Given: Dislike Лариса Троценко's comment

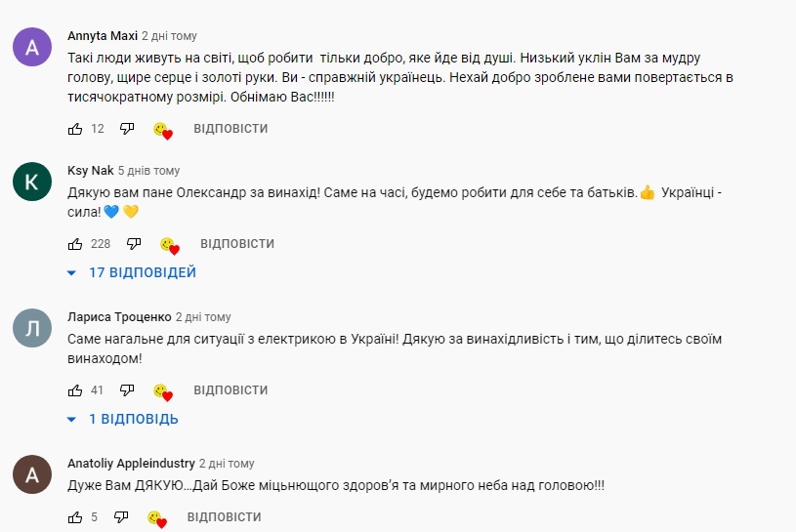Looking at the screenshot, I should 127,390.
